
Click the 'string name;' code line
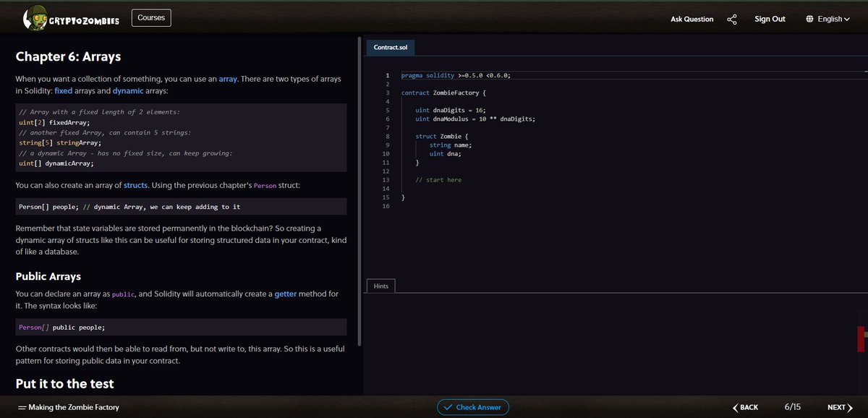[x=451, y=145]
